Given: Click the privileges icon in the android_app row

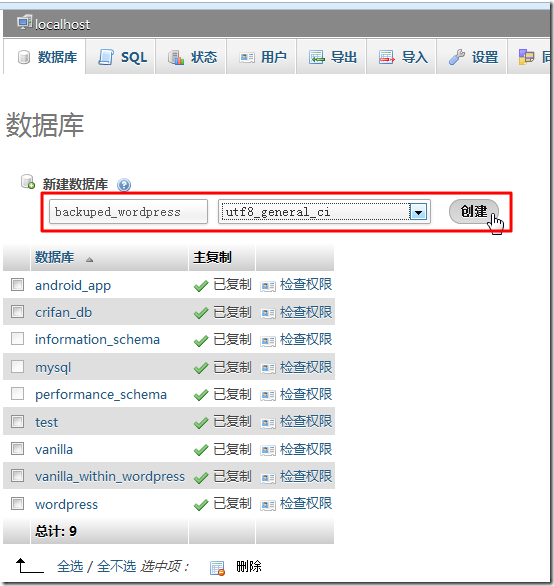Looking at the screenshot, I should pos(268,286).
